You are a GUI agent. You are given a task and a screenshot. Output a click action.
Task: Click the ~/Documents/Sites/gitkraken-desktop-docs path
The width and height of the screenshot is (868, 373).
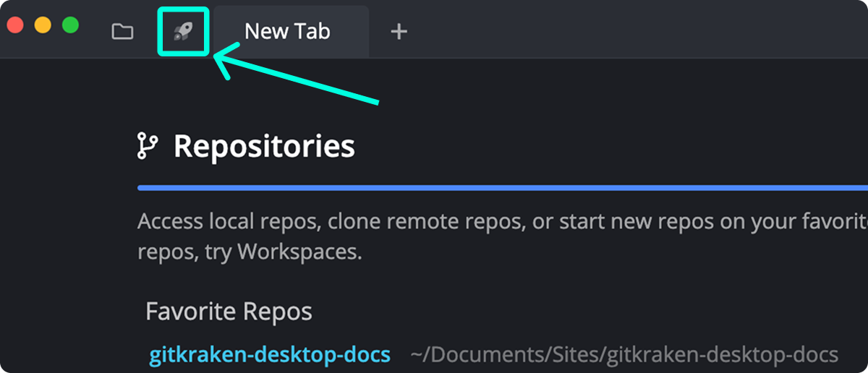(624, 355)
